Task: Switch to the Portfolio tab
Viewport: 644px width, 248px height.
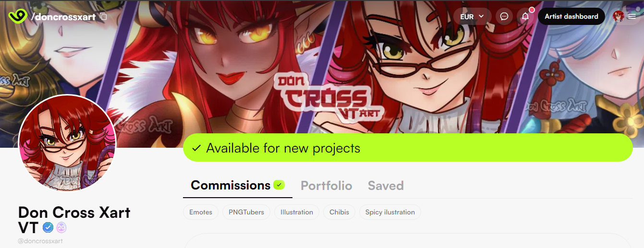Action: click(x=327, y=186)
